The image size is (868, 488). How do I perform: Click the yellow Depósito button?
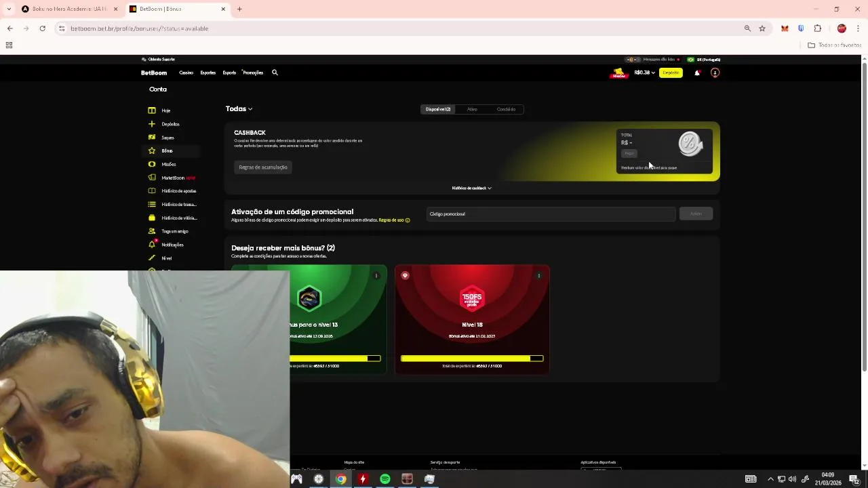pos(671,73)
